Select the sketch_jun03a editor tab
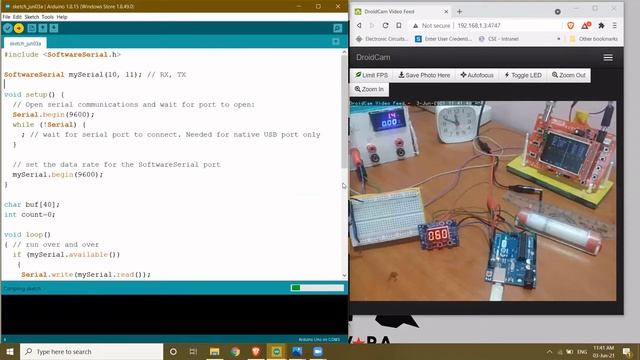The width and height of the screenshot is (640, 360). click(25, 43)
